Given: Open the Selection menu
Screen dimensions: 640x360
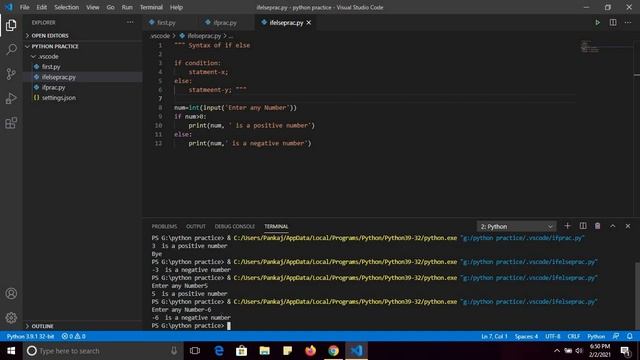Looking at the screenshot, I should pyautogui.click(x=67, y=7).
